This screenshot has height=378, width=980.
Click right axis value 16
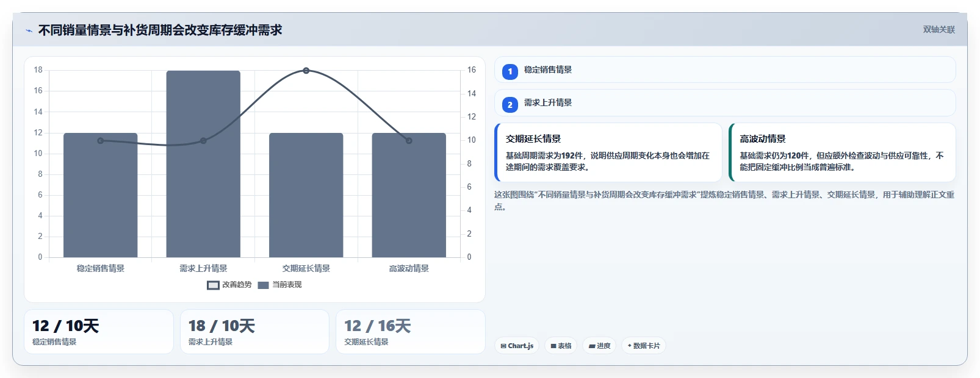[x=472, y=70]
